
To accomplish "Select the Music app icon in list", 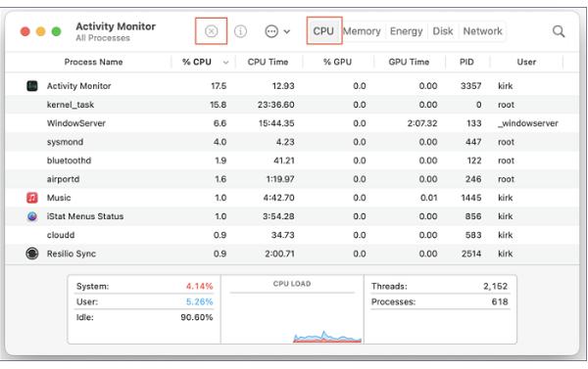I will coord(32,198).
